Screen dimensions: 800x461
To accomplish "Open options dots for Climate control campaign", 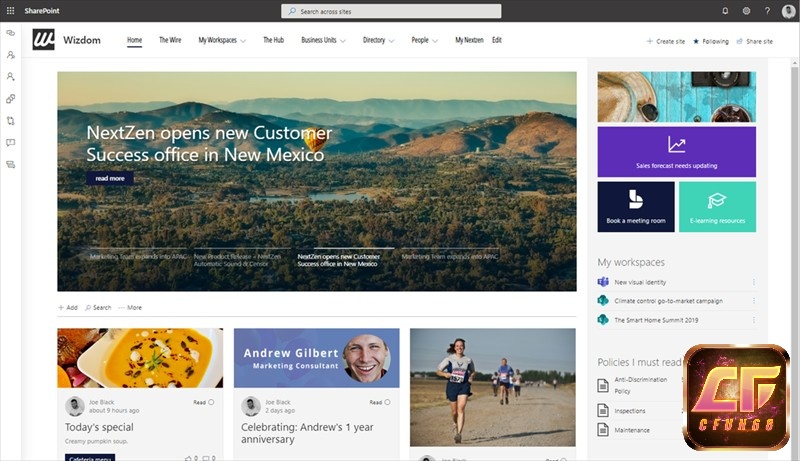I will coord(754,301).
